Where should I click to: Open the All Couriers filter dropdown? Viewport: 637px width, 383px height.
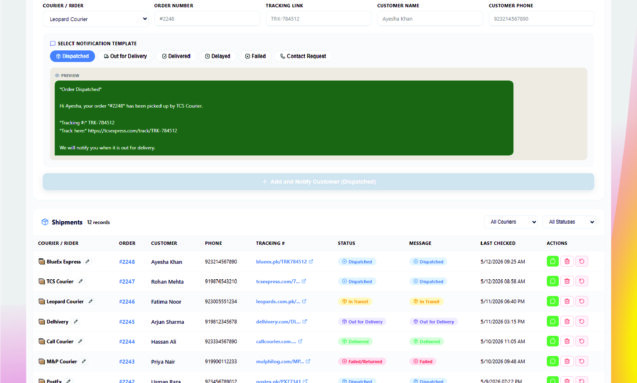coord(511,222)
